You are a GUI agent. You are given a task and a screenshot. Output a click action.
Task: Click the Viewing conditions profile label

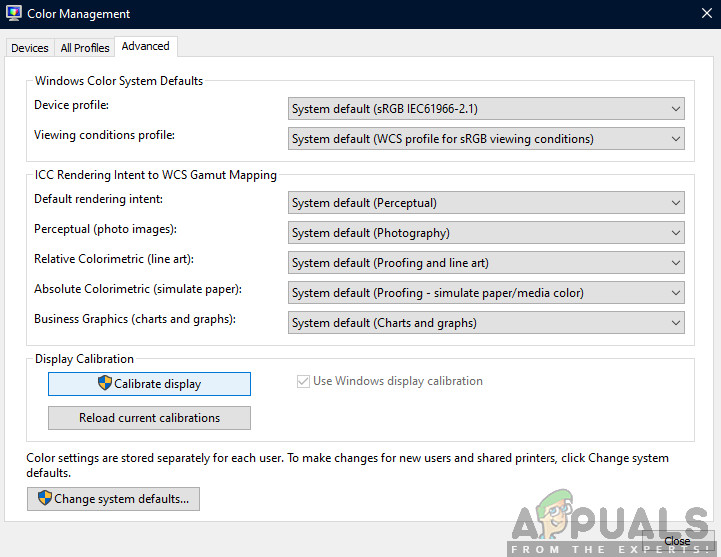pyautogui.click(x=104, y=135)
